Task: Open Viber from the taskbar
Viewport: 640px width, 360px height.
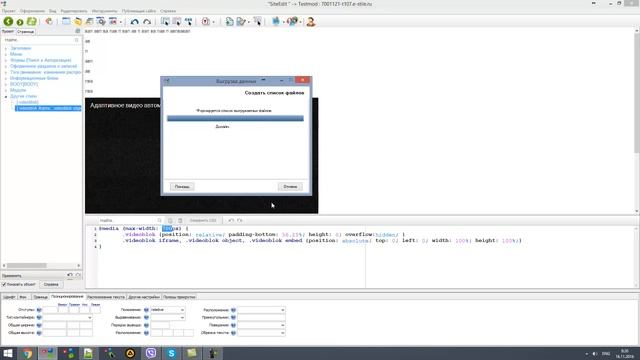Action: [x=151, y=353]
